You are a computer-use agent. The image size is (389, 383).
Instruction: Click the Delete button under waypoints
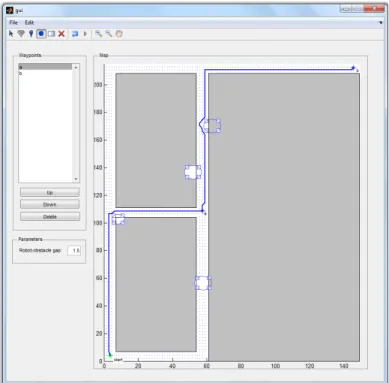[50, 217]
